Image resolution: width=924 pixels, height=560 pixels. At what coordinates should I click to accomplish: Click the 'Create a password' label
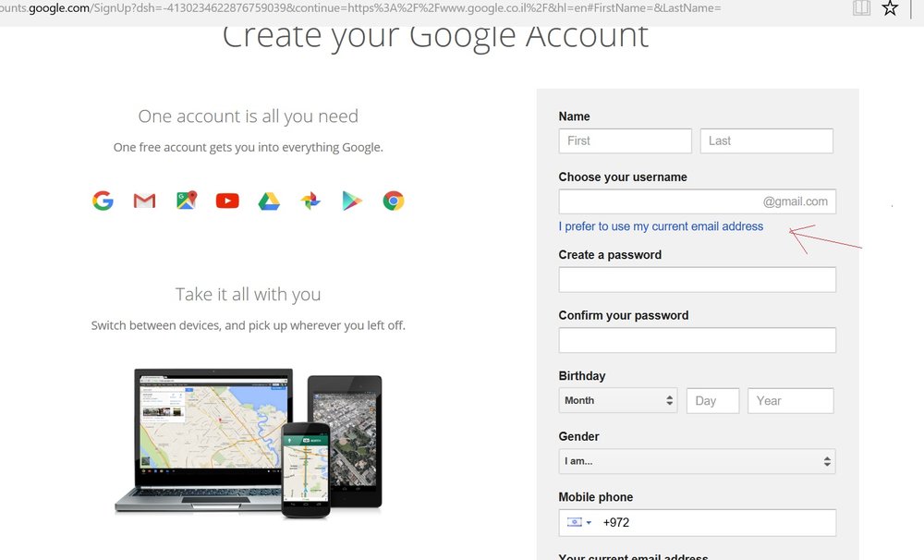(x=610, y=255)
